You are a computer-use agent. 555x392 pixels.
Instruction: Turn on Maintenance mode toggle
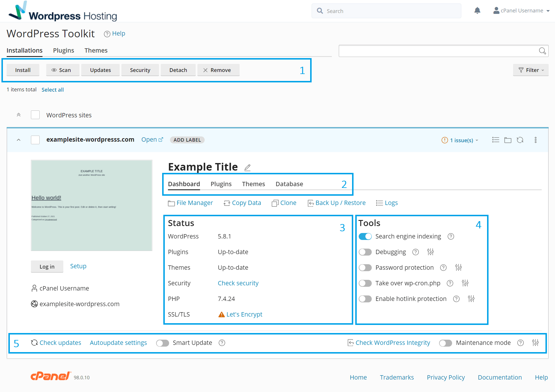[x=445, y=343]
